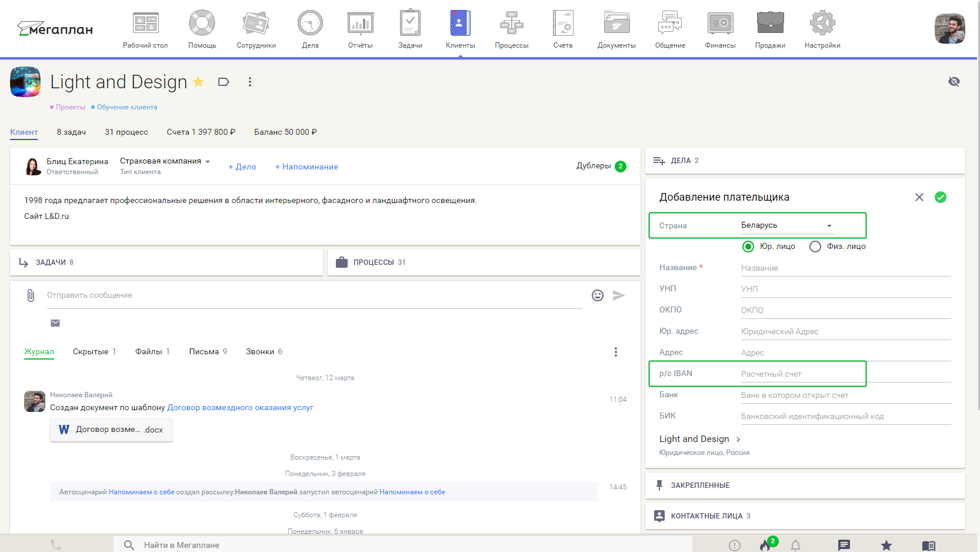The width and height of the screenshot is (980, 552).
Task: Click the Расчетный счет IBAN field
Action: coord(846,374)
